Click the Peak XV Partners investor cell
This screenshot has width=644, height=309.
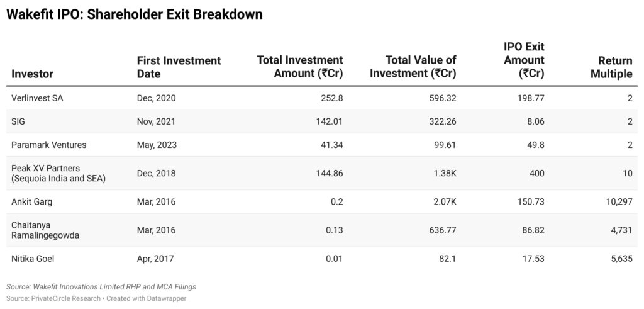tap(57, 173)
